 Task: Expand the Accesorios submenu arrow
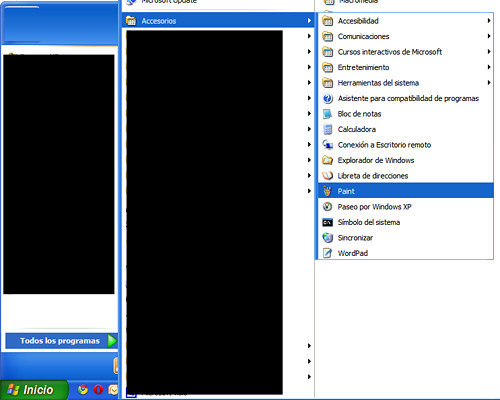coord(309,21)
